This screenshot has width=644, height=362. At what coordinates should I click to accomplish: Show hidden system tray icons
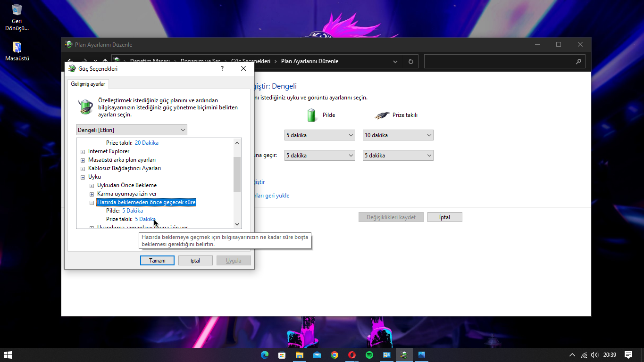tap(572, 355)
